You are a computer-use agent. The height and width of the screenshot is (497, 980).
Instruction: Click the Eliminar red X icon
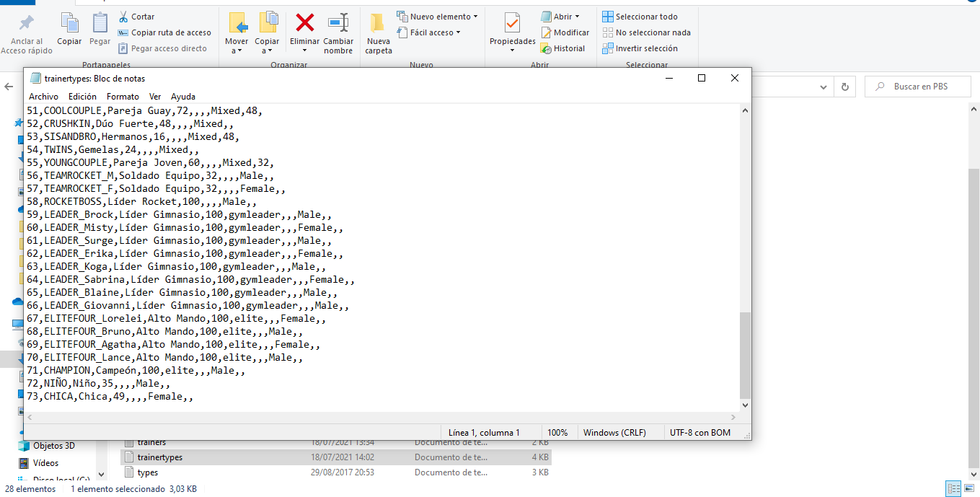pyautogui.click(x=305, y=23)
